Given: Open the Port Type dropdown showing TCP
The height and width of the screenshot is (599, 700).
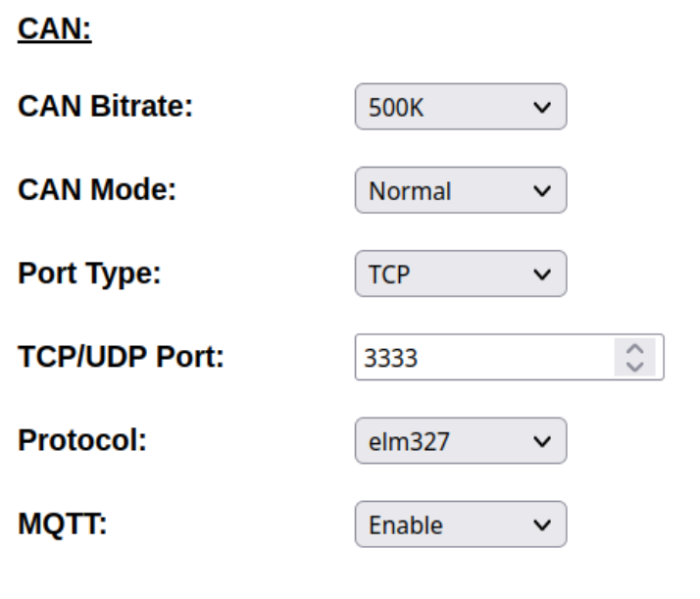Looking at the screenshot, I should [x=461, y=274].
